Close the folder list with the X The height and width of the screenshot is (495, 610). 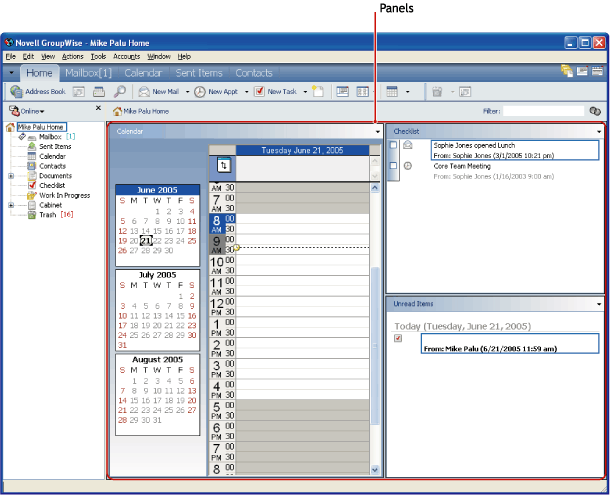tap(98, 108)
